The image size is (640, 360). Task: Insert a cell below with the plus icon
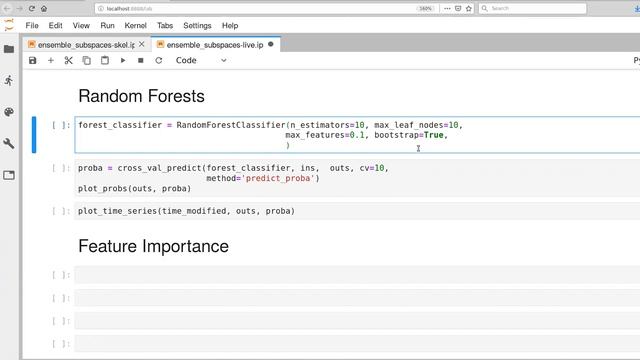point(51,60)
